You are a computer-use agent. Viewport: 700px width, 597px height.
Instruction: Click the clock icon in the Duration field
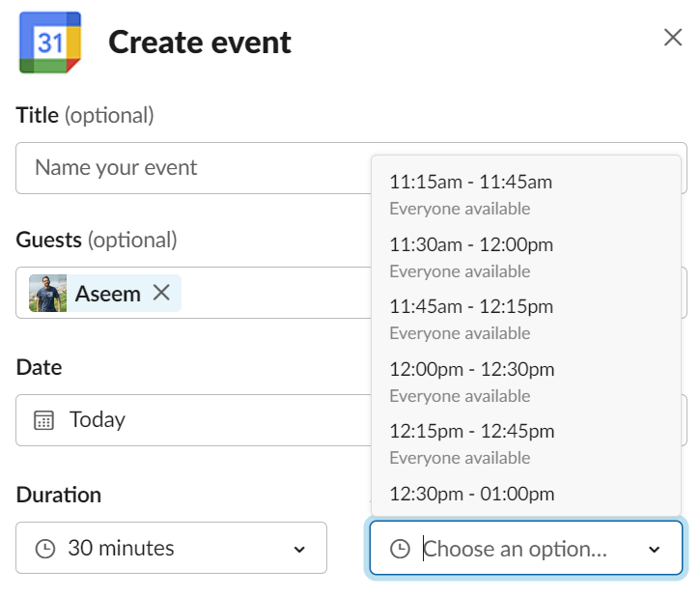44,549
